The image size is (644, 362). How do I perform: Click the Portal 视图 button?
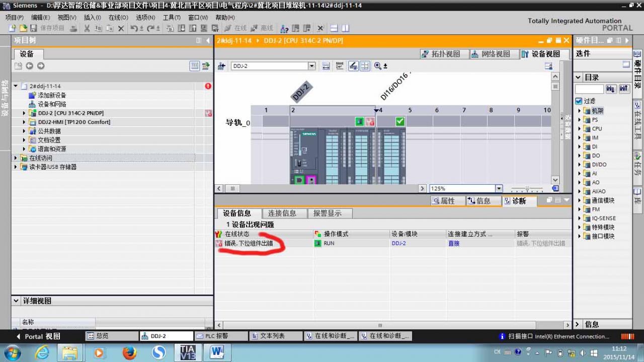pos(38,336)
